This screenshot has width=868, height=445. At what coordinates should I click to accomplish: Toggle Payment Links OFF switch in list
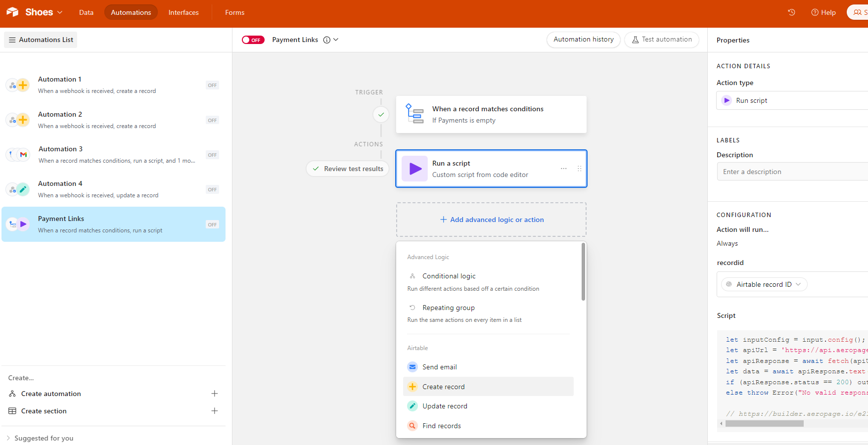[x=212, y=224]
